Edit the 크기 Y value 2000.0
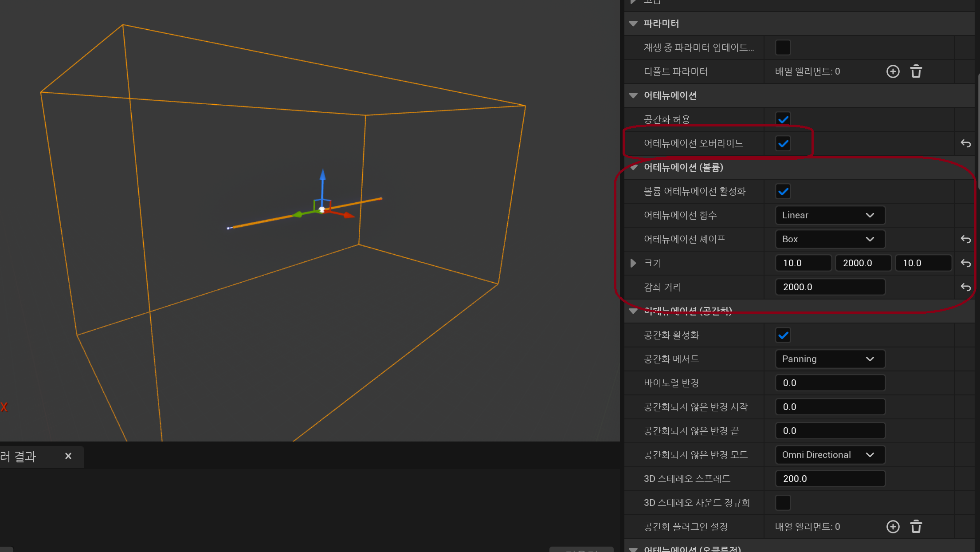The height and width of the screenshot is (552, 980). pyautogui.click(x=863, y=263)
